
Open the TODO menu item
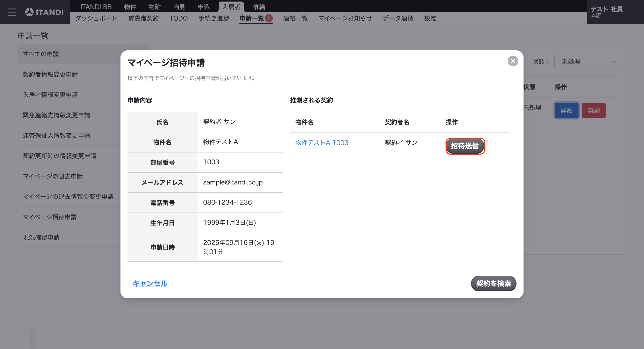179,18
